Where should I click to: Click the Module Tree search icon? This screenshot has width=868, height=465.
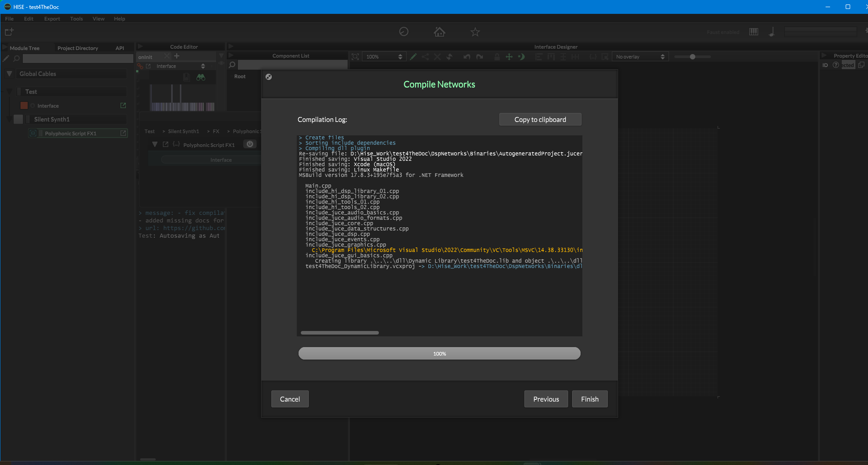point(17,59)
